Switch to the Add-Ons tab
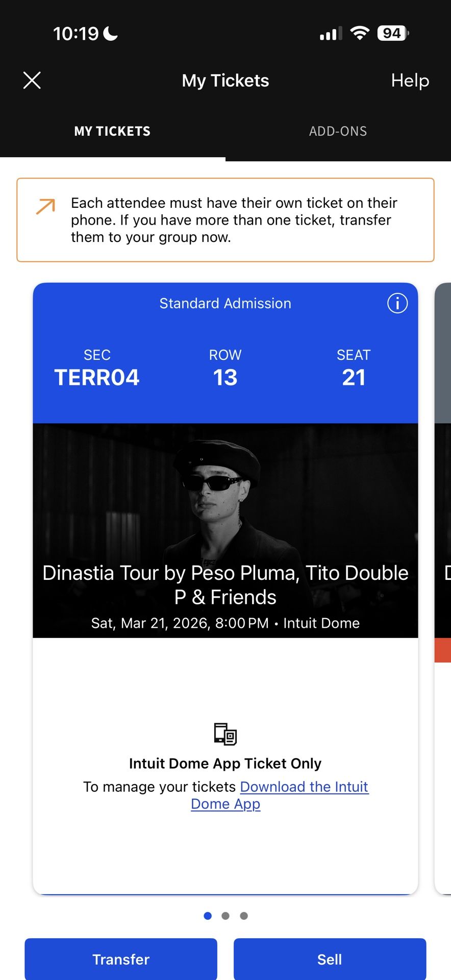451x980 pixels. coord(338,131)
